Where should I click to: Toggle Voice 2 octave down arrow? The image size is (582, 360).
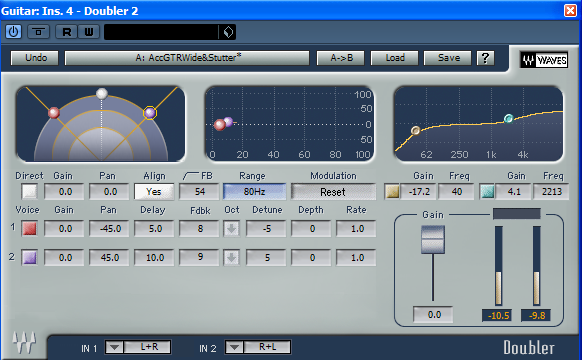(x=231, y=258)
